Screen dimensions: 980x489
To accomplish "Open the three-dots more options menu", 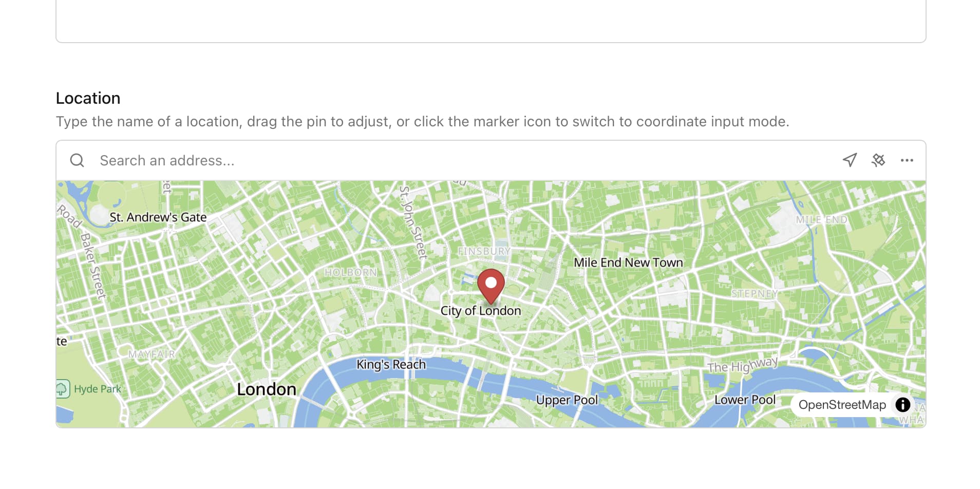I will pyautogui.click(x=907, y=160).
